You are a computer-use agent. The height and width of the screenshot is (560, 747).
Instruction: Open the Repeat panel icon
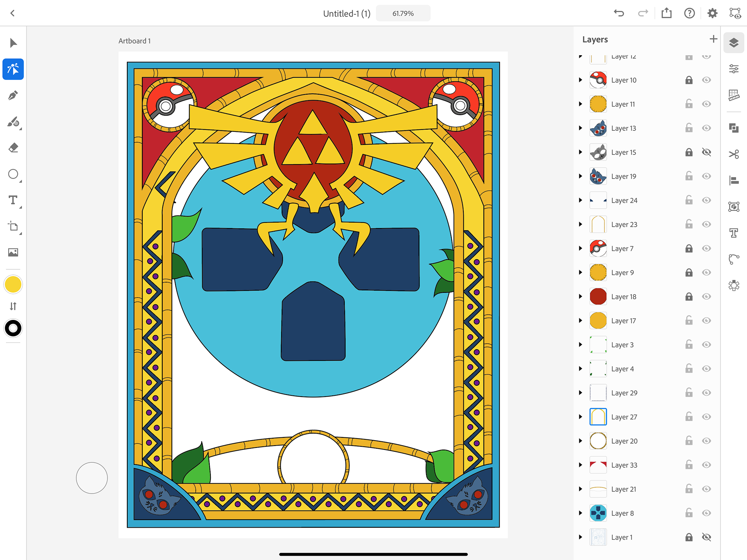click(734, 207)
